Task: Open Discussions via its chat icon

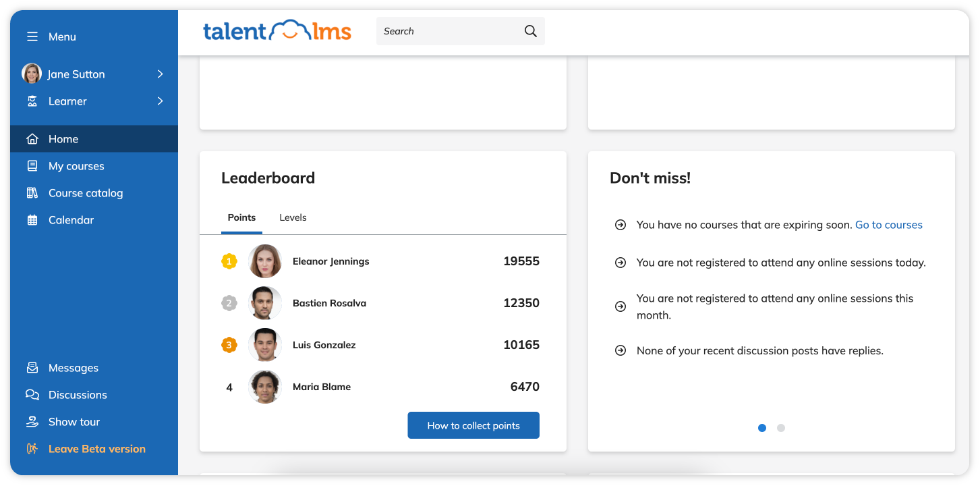Action: (32, 394)
